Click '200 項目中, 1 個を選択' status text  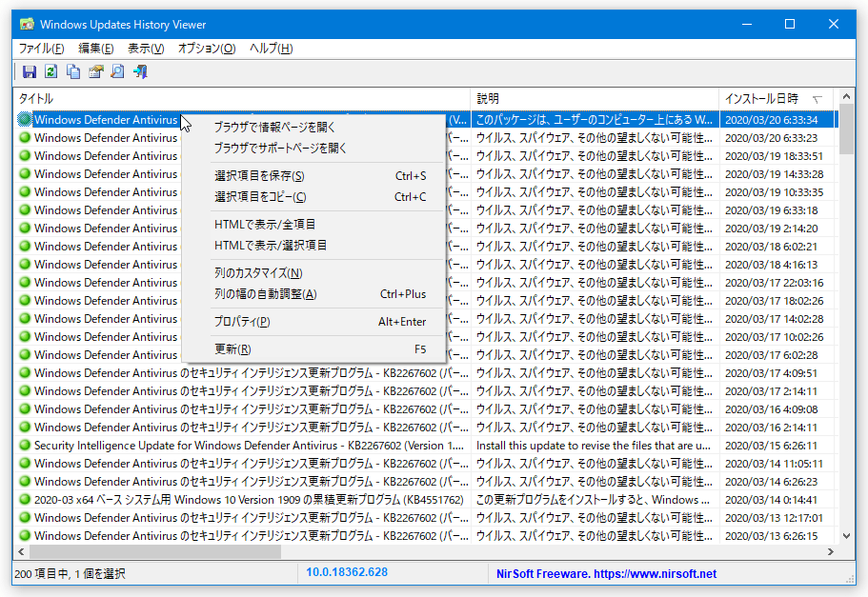click(x=70, y=574)
